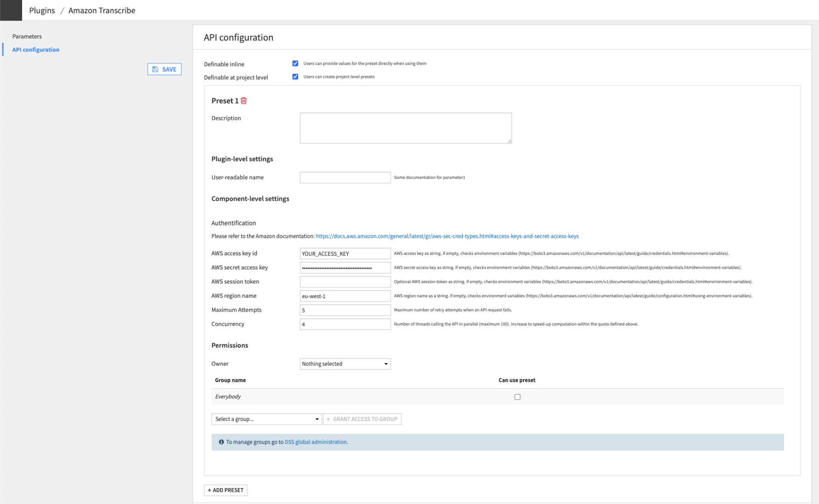Delete Preset 1 via trash icon
This screenshot has width=819, height=504.
tap(244, 100)
